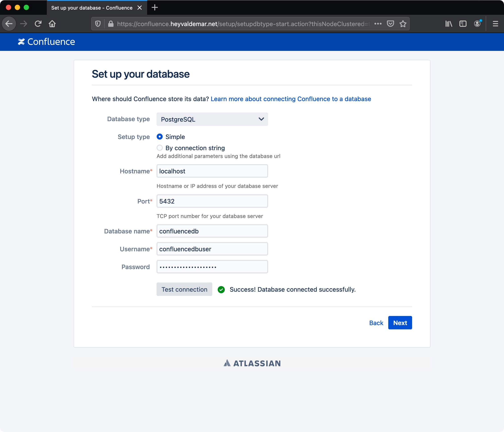Select the Simple setup type radio button
This screenshot has height=432, width=504.
[x=159, y=137]
